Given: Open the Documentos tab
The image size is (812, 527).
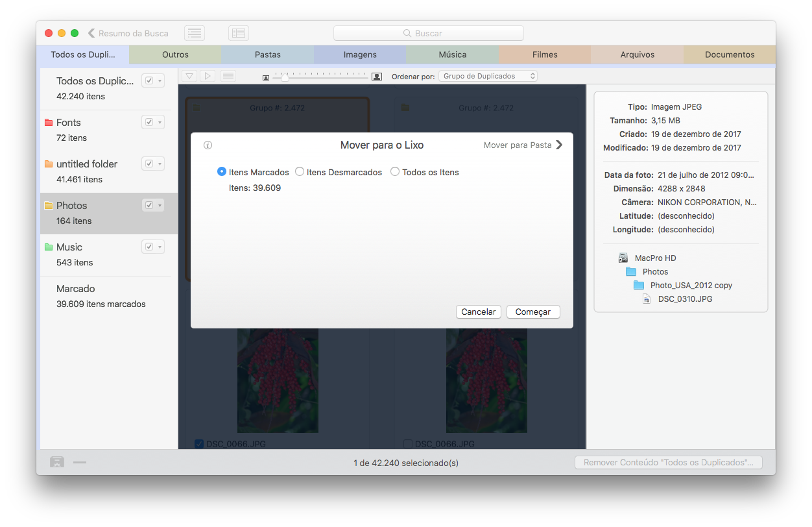Looking at the screenshot, I should 730,55.
